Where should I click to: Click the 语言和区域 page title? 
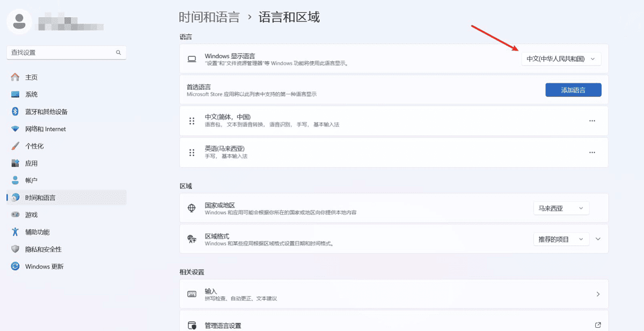click(x=289, y=17)
